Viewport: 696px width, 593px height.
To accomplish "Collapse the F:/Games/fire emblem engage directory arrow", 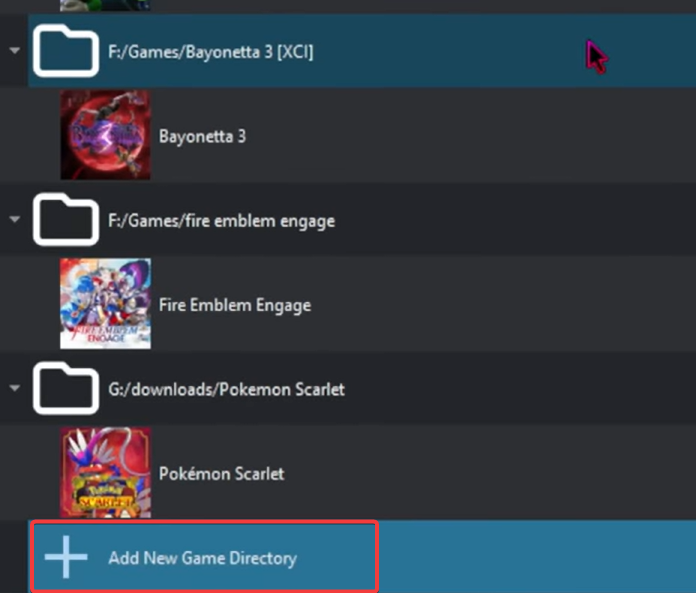I will 15,219.
